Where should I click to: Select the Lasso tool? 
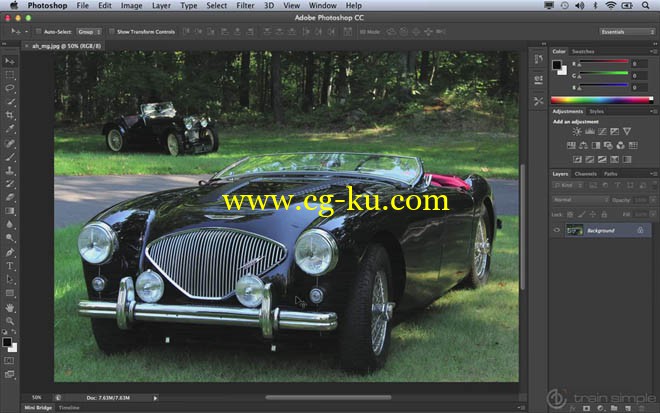point(10,88)
